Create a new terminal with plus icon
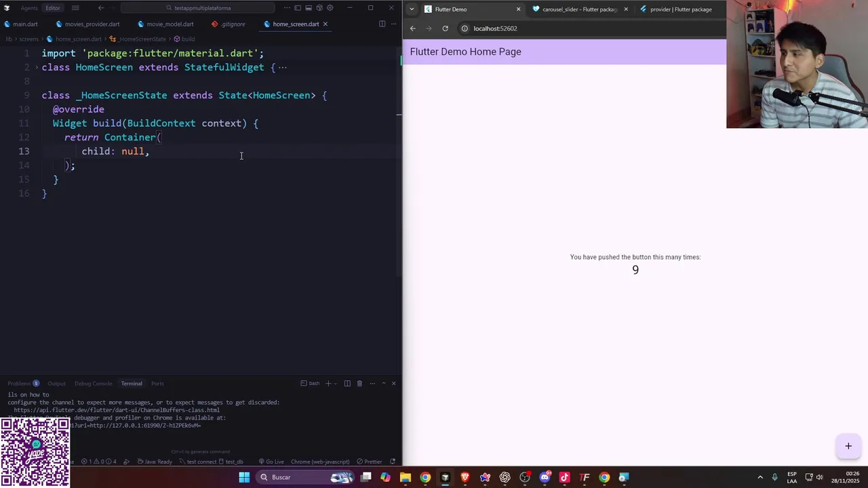868x488 pixels. pyautogui.click(x=328, y=384)
